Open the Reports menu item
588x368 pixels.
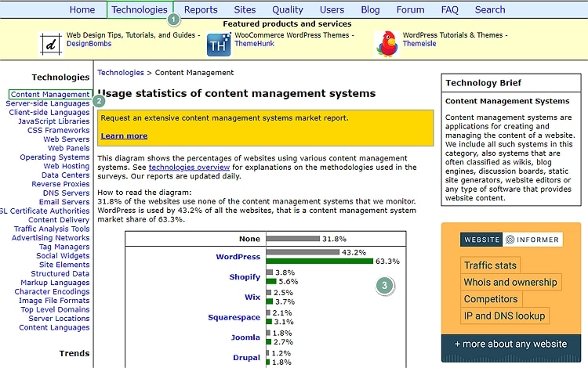click(201, 9)
